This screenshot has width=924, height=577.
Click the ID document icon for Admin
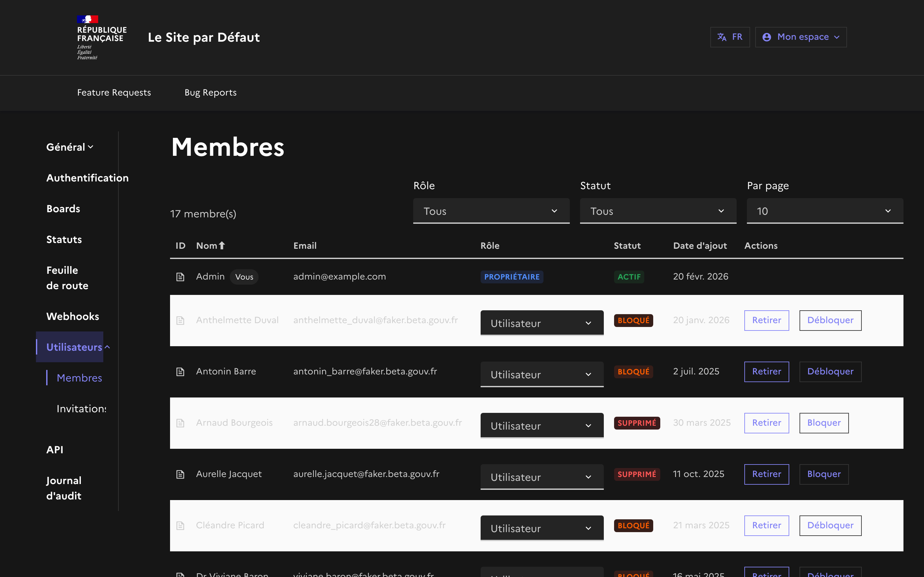pos(180,277)
